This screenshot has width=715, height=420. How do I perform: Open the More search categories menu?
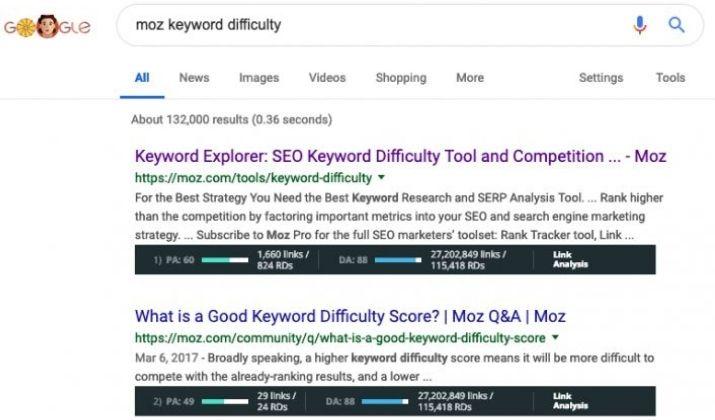pyautogui.click(x=470, y=78)
